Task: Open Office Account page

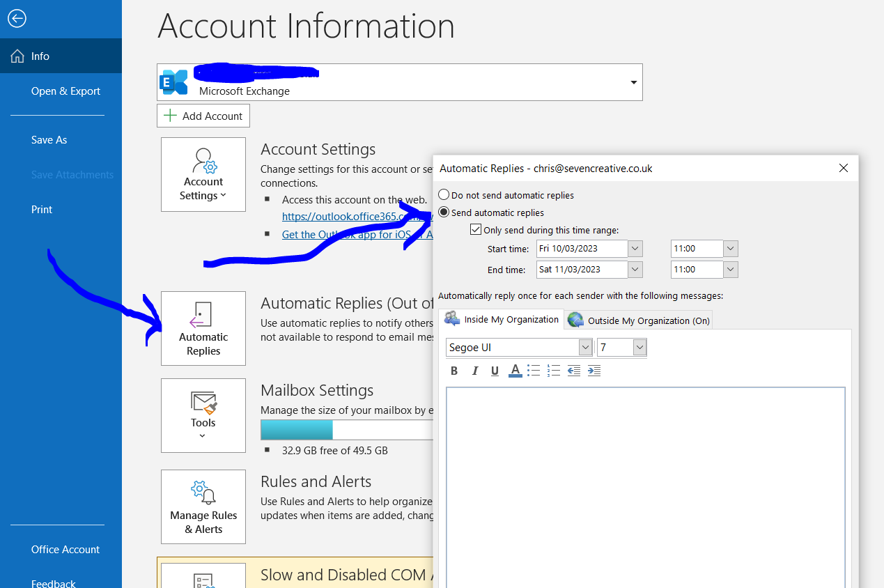Action: pyautogui.click(x=65, y=550)
